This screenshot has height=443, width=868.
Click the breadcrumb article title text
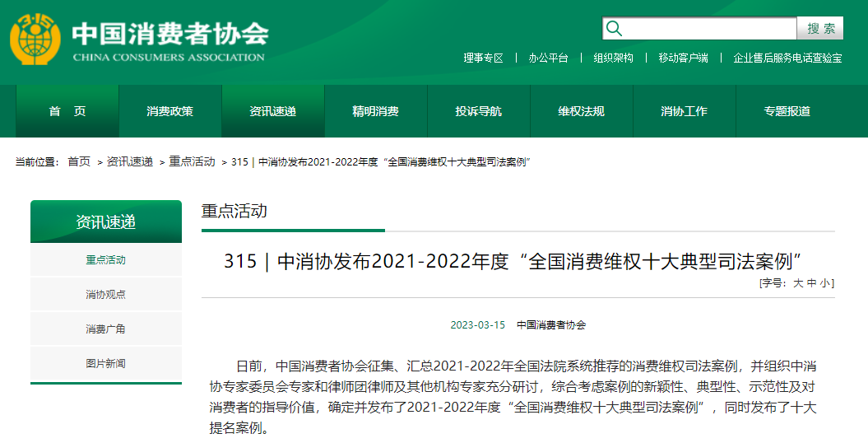coord(381,161)
